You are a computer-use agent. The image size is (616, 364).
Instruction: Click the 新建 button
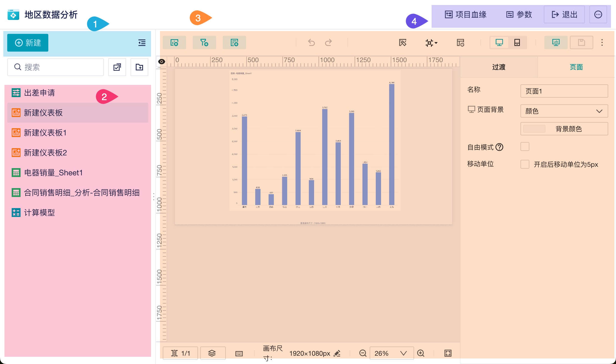[28, 43]
